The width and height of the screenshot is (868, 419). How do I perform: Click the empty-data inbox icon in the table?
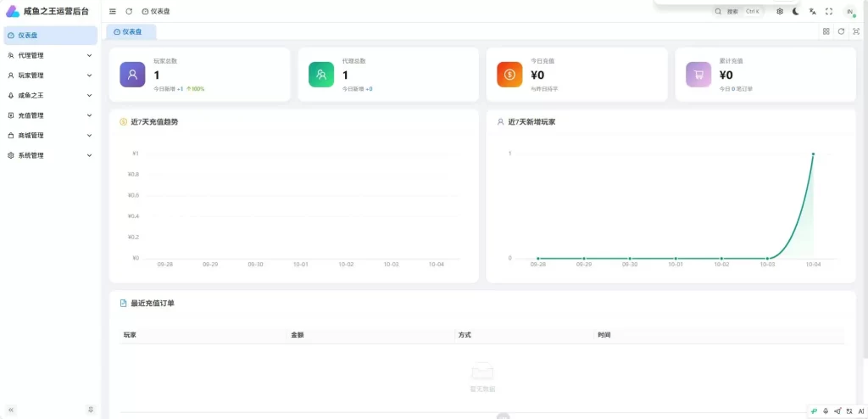click(482, 371)
